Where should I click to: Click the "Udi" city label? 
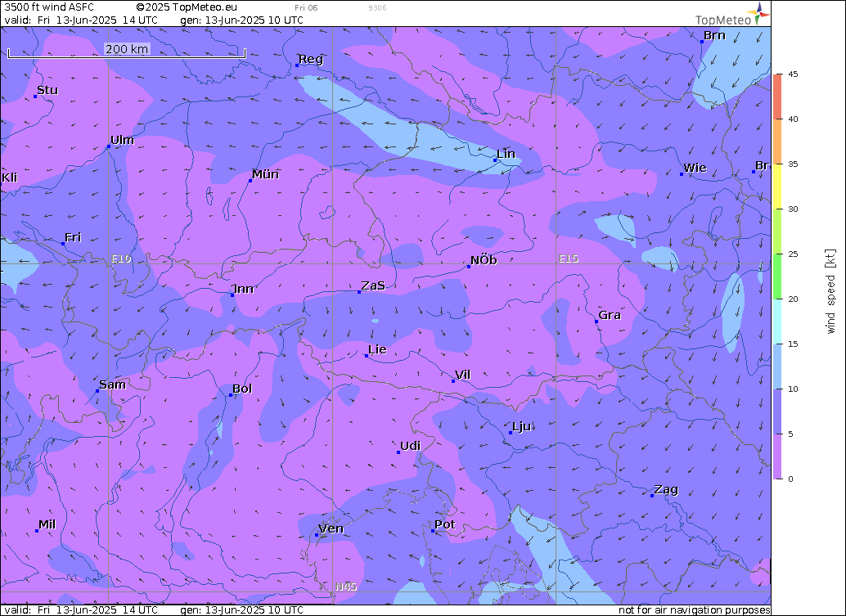coord(411,446)
